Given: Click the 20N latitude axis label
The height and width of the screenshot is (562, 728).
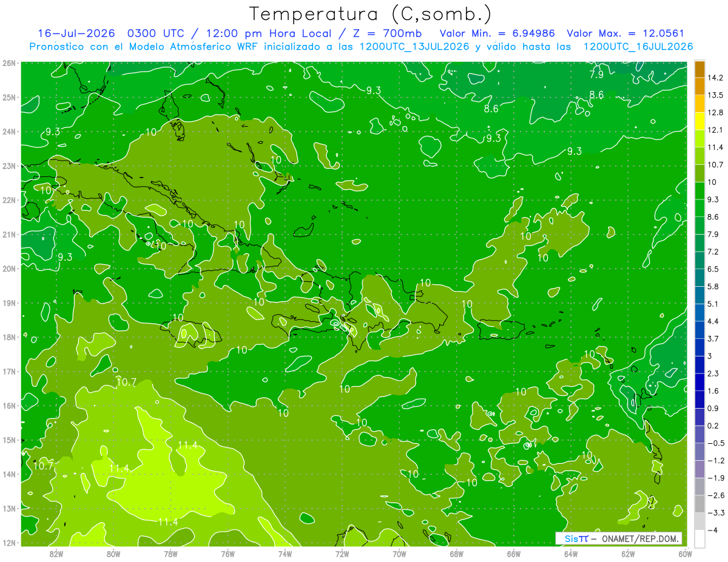Looking at the screenshot, I should [9, 269].
